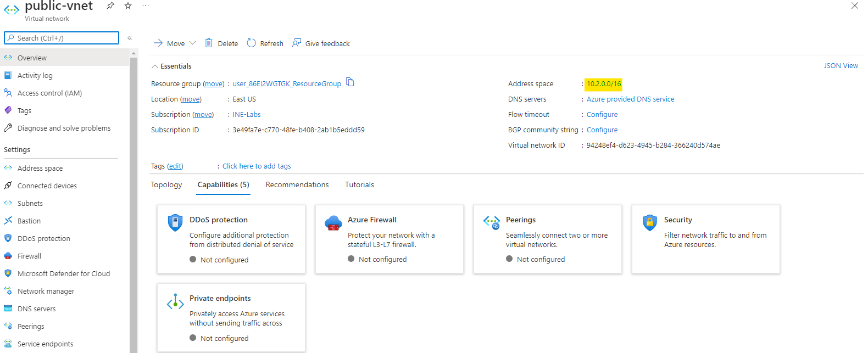Click the Azure provided DNS service link
The height and width of the screenshot is (353, 868).
630,99
